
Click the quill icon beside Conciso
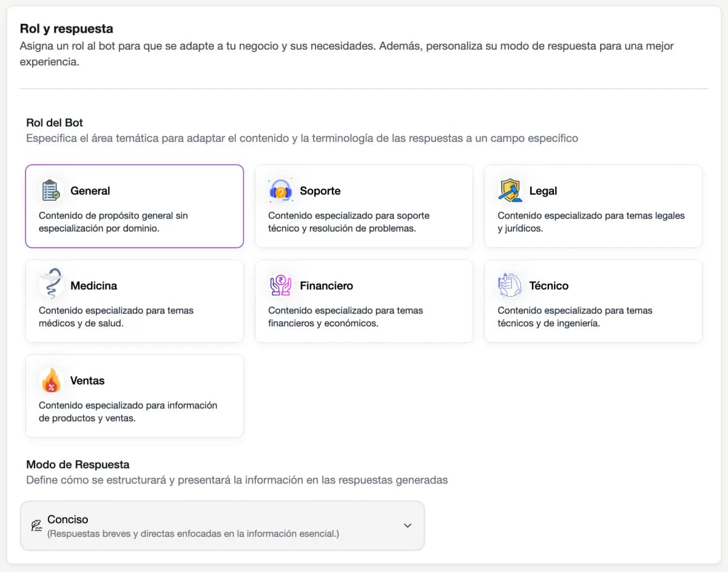coord(35,525)
